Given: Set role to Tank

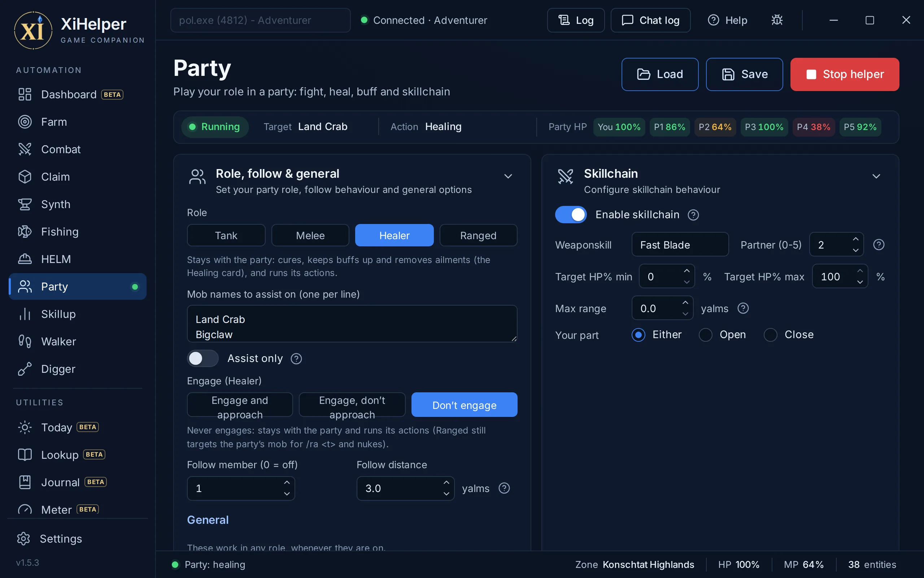Looking at the screenshot, I should [x=226, y=236].
